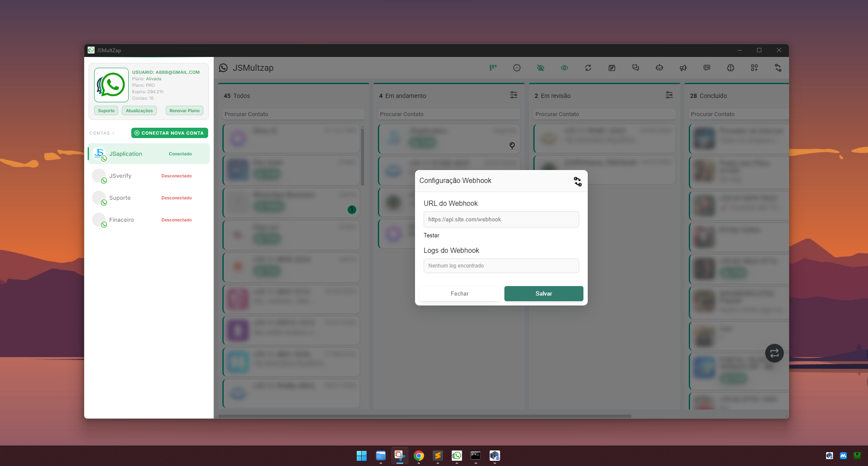Click Procurar Contato field under Concluído
This screenshot has height=466, width=868.
click(738, 114)
